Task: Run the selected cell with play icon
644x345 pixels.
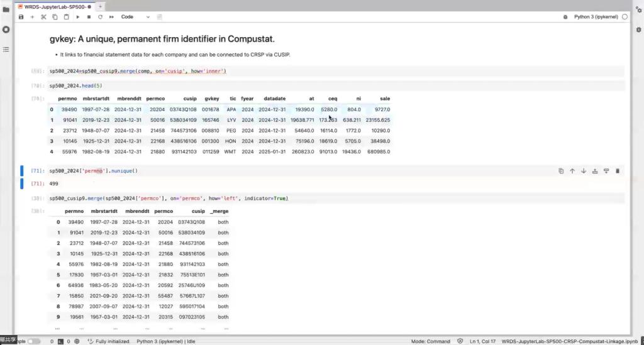Action: tap(78, 17)
